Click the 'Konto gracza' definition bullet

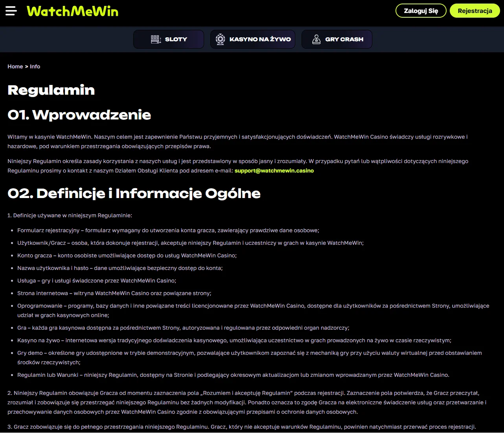127,255
